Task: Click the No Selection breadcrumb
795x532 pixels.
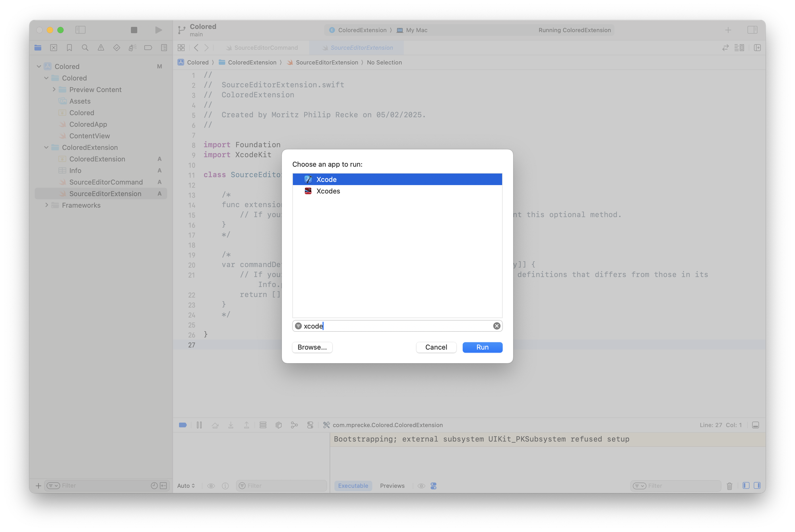Action: [384, 62]
